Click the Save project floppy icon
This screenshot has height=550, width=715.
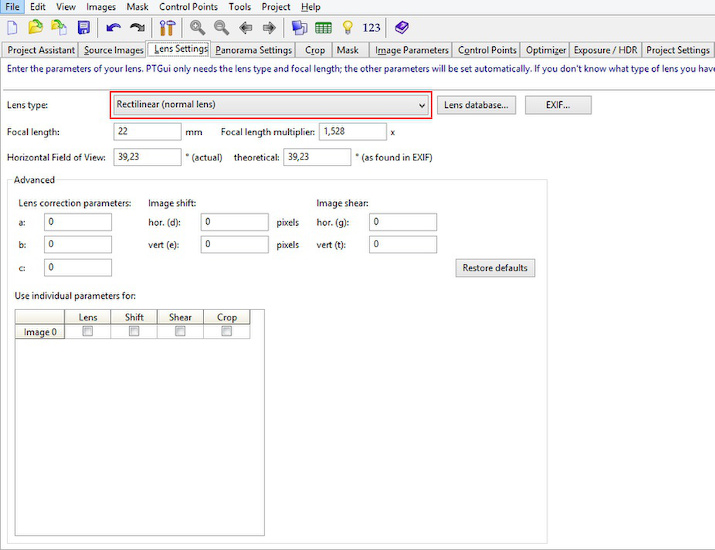click(83, 28)
